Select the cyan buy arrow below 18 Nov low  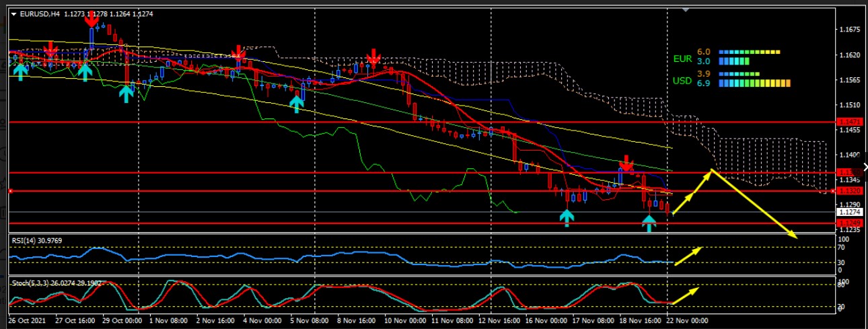click(649, 223)
